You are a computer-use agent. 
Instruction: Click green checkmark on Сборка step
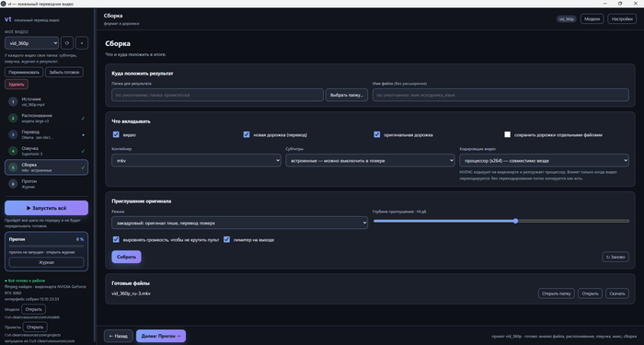(83, 167)
